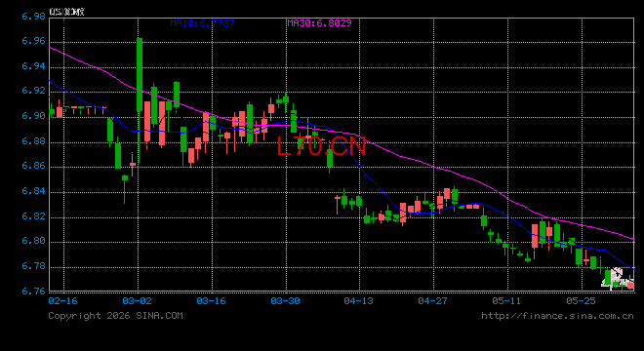Click the 6.90 price axis label
The width and height of the screenshot is (644, 351).
(x=34, y=116)
